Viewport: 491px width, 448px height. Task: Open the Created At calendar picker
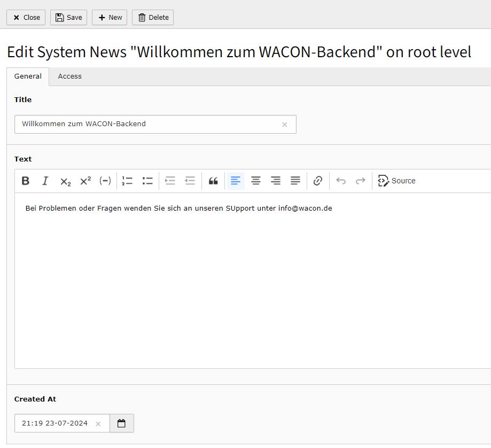click(x=122, y=423)
